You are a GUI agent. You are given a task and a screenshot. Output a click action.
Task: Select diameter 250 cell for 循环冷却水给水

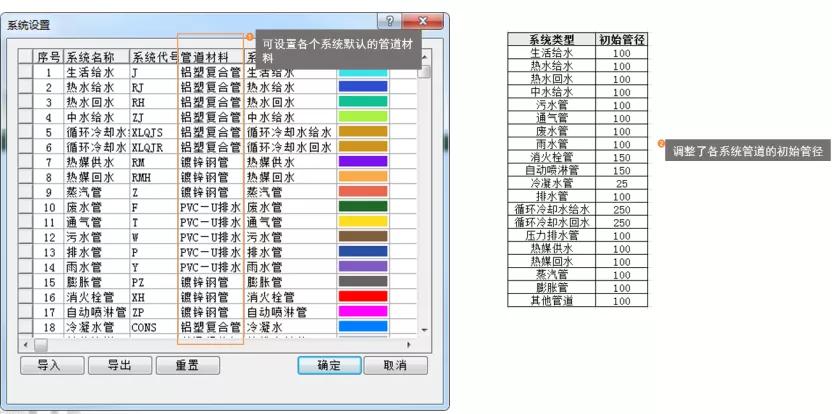click(x=621, y=210)
